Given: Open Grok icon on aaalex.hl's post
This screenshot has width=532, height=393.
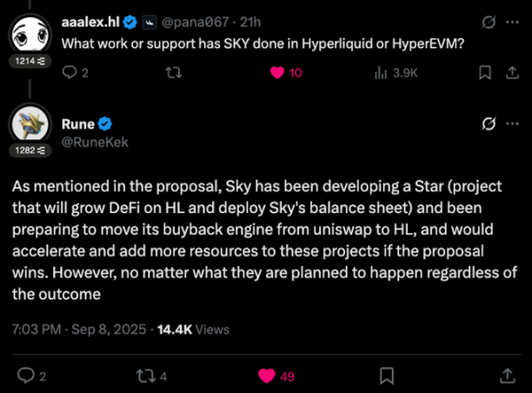Looking at the screenshot, I should (x=489, y=19).
